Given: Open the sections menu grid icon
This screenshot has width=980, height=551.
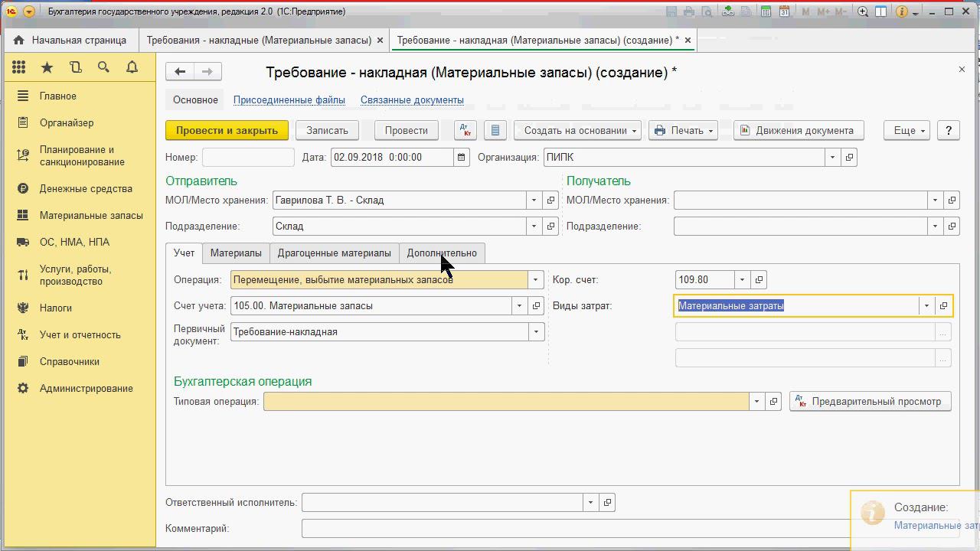Looking at the screenshot, I should point(19,67).
